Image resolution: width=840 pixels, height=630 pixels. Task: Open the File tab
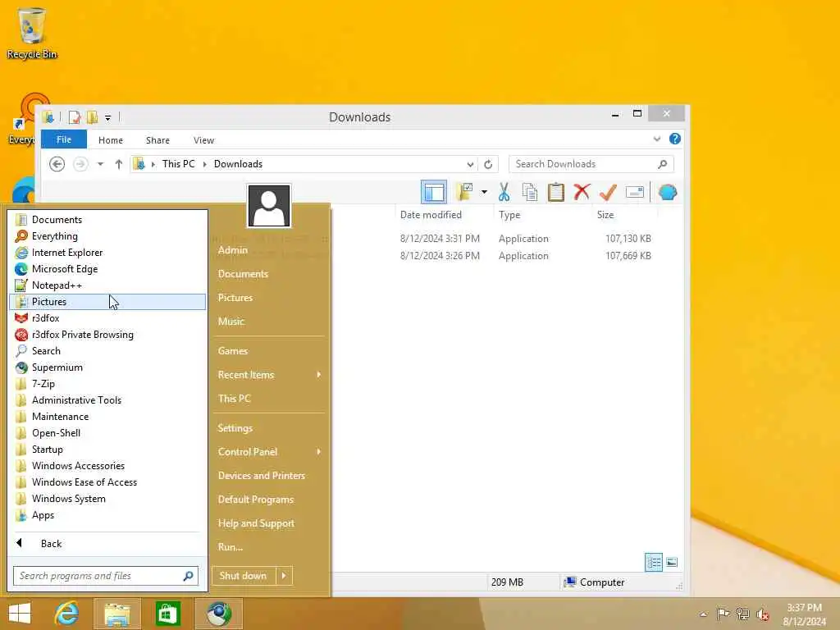tap(64, 139)
